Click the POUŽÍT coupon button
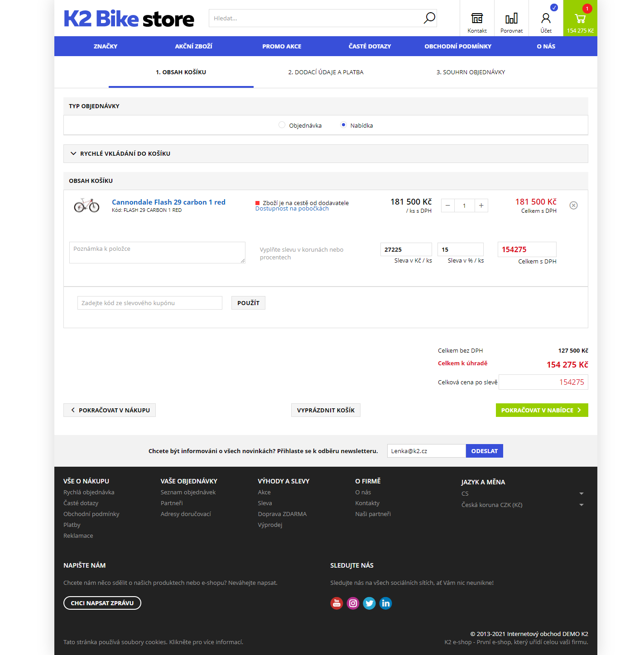This screenshot has height=655, width=644. (x=248, y=303)
